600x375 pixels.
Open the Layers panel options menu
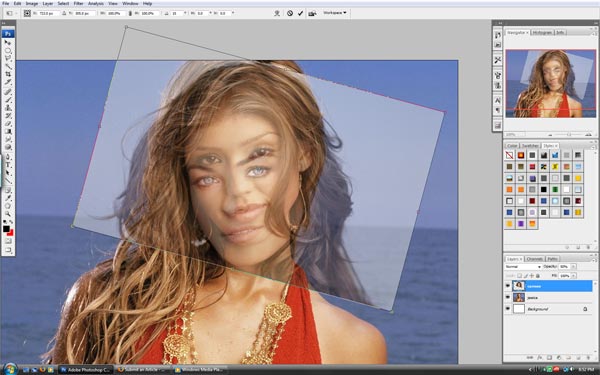595,261
